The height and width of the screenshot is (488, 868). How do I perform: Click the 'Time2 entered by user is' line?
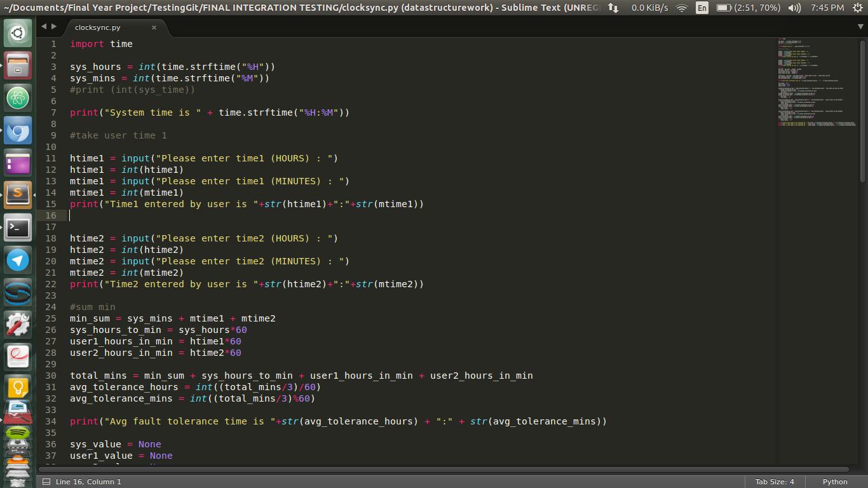(x=247, y=284)
